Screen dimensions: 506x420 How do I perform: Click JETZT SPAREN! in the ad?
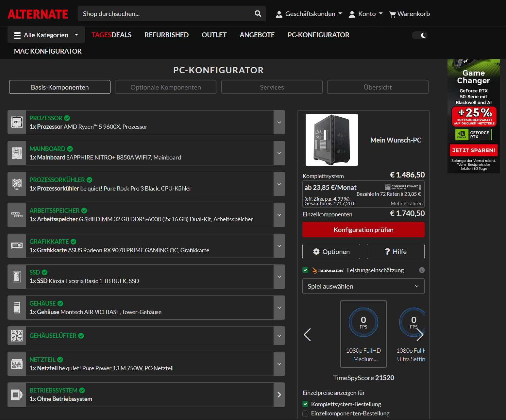(474, 150)
